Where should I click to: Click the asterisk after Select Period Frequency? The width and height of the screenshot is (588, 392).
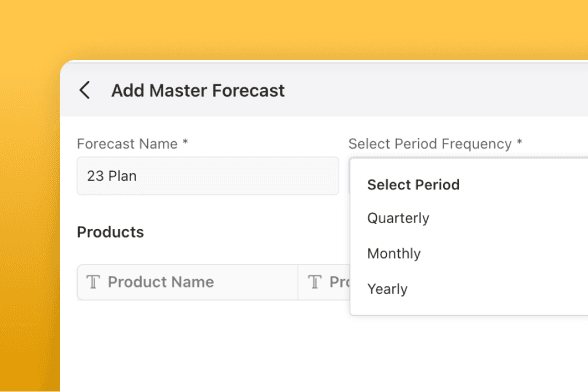coord(519,142)
